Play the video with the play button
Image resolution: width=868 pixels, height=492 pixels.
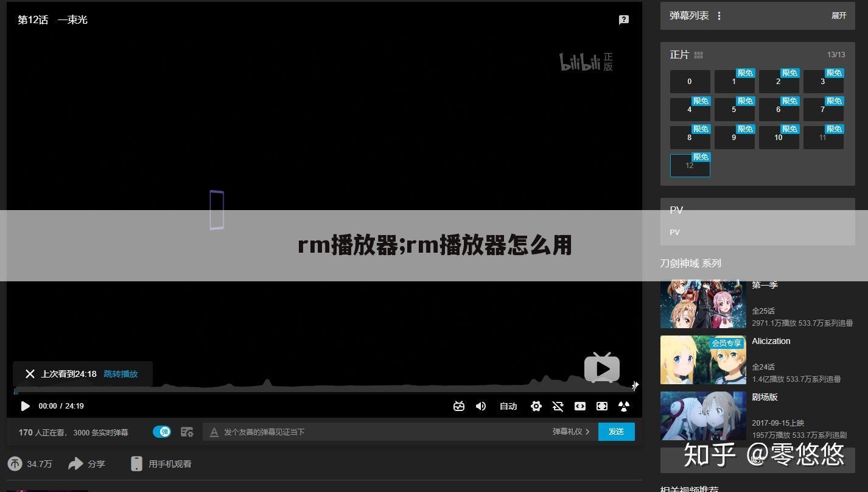tap(25, 406)
